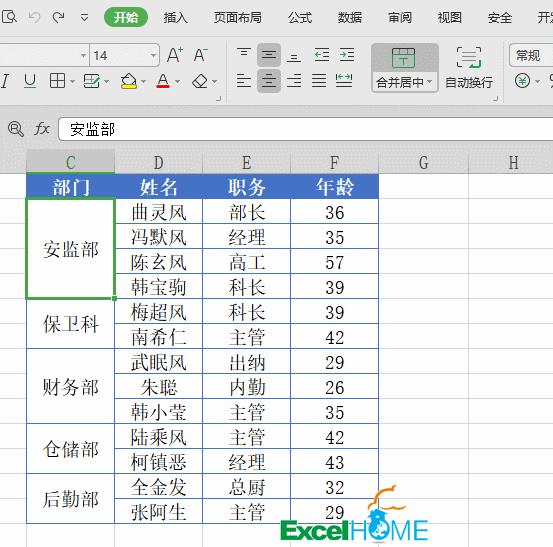Screen dimensions: 553x547
Task: Align text right
Action: pyautogui.click(x=294, y=81)
